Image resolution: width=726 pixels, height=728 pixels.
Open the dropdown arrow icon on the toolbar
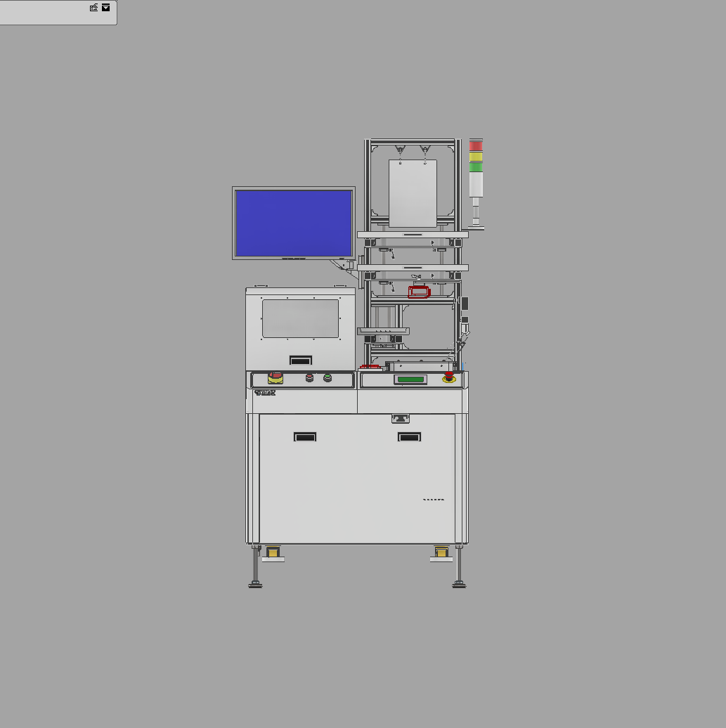click(105, 8)
